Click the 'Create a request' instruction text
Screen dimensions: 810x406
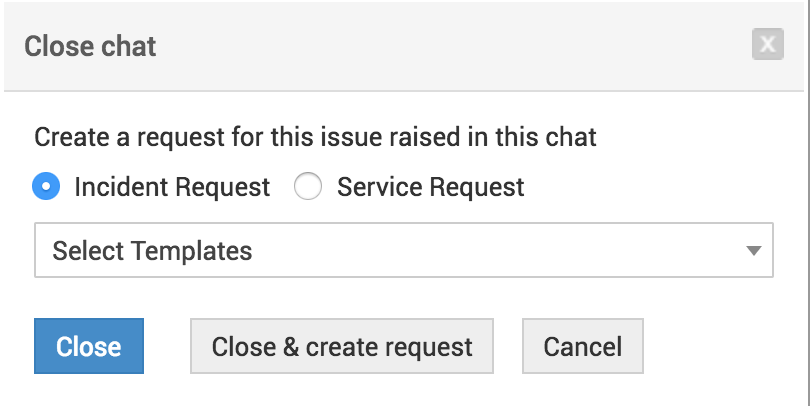coord(315,137)
